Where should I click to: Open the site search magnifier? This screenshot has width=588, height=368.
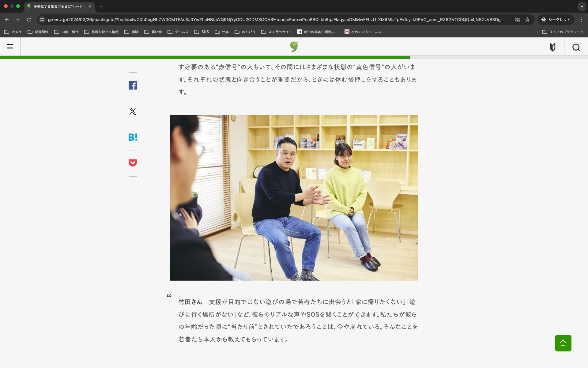(576, 47)
